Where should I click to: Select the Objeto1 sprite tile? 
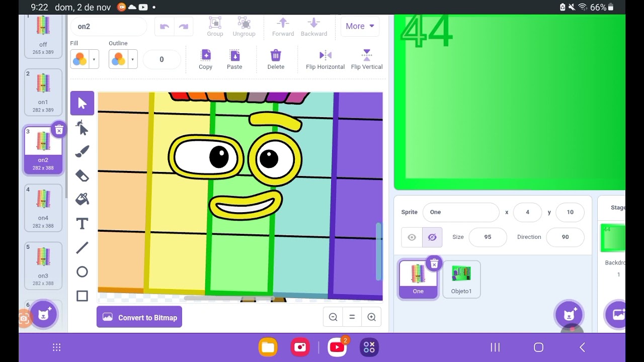[x=461, y=280]
